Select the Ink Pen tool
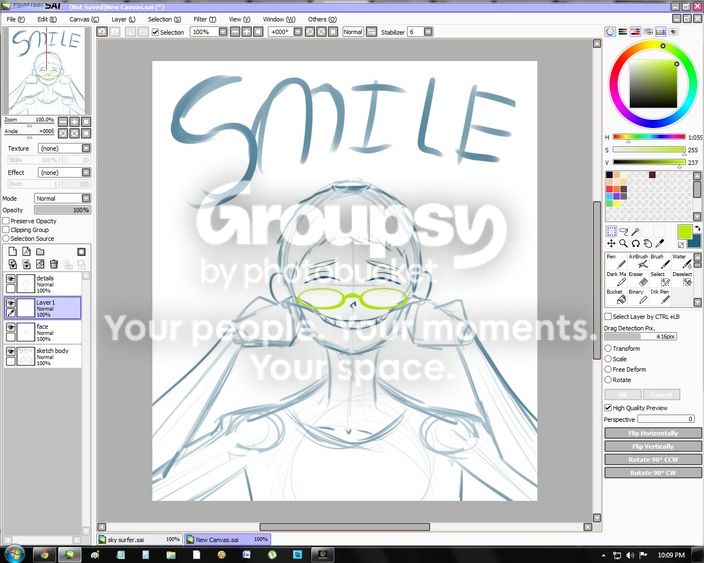The width and height of the screenshot is (704, 563). (660, 296)
